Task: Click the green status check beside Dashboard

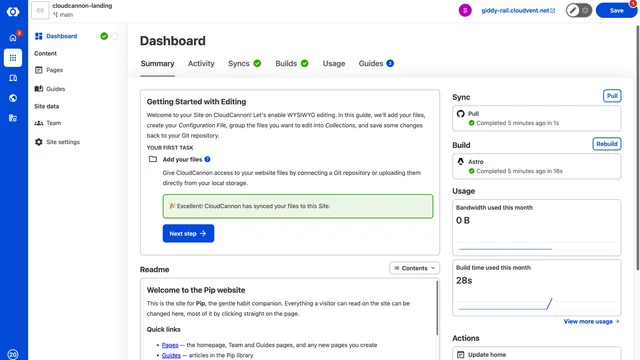Action: coord(104,36)
